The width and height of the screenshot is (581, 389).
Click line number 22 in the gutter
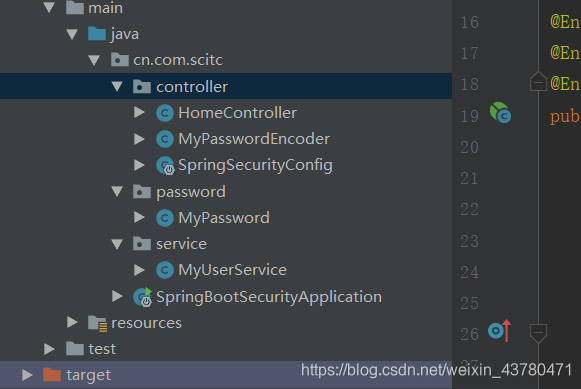[469, 209]
